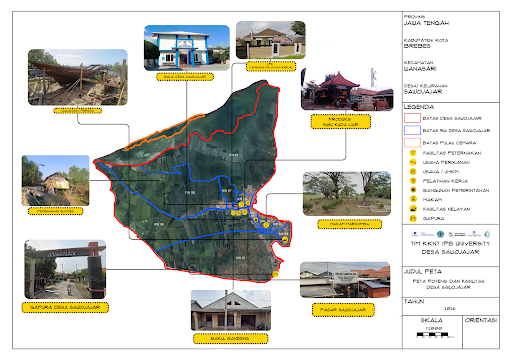The width and height of the screenshot is (512, 360).
Task: Click the Batas RW Desa Sawojajar legend text
Action: tap(456, 131)
